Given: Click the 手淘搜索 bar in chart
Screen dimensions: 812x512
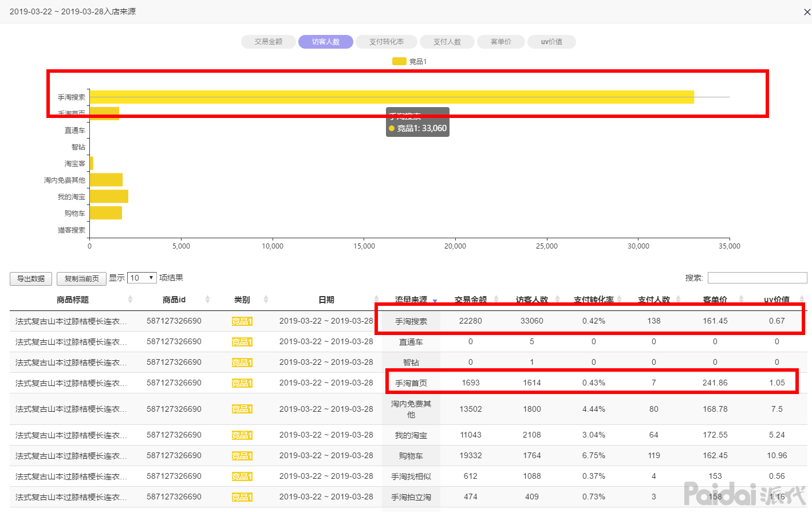Looking at the screenshot, I should click(x=392, y=97).
